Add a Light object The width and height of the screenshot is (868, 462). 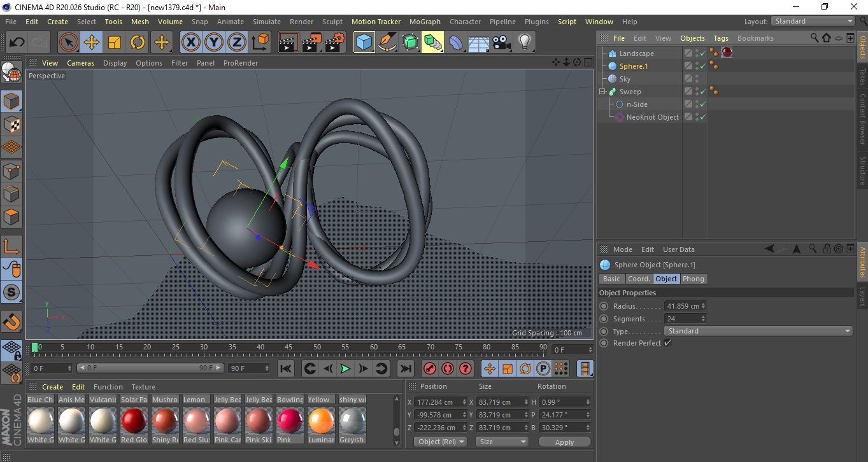tap(524, 43)
